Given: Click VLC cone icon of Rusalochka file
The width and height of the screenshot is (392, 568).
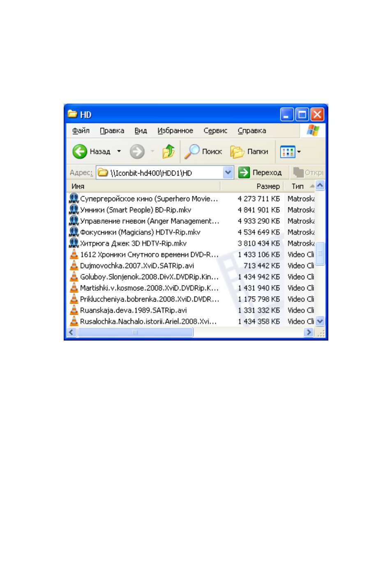Looking at the screenshot, I should (74, 321).
